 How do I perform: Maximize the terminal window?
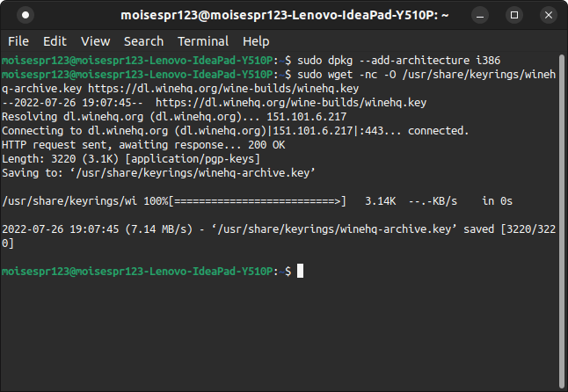(x=515, y=15)
